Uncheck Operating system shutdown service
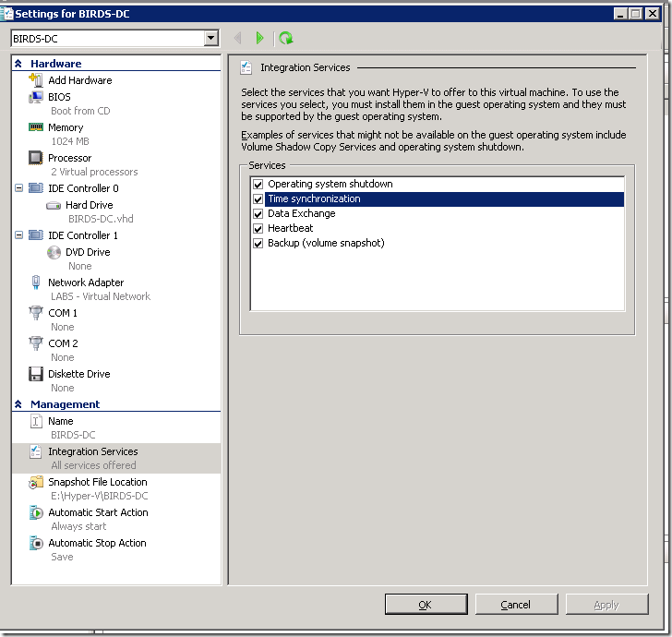 (258, 184)
